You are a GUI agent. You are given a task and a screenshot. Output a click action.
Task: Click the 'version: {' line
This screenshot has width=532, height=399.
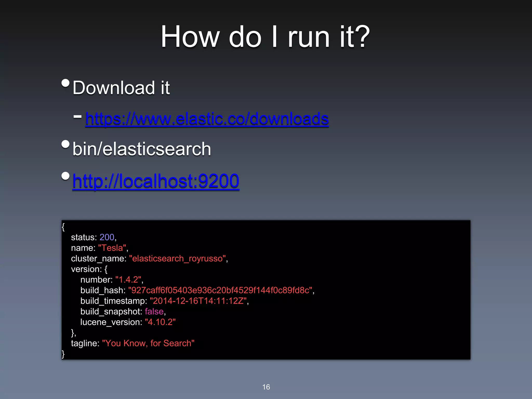pos(89,269)
